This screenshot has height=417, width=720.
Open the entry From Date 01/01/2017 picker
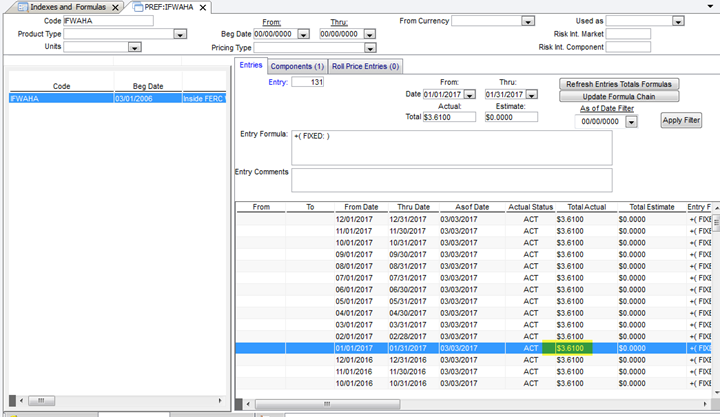tap(469, 95)
